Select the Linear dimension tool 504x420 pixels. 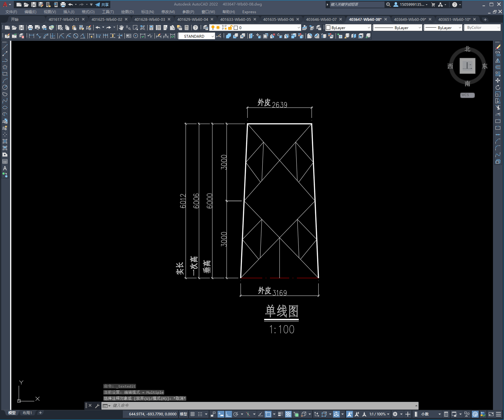(x=31, y=36)
